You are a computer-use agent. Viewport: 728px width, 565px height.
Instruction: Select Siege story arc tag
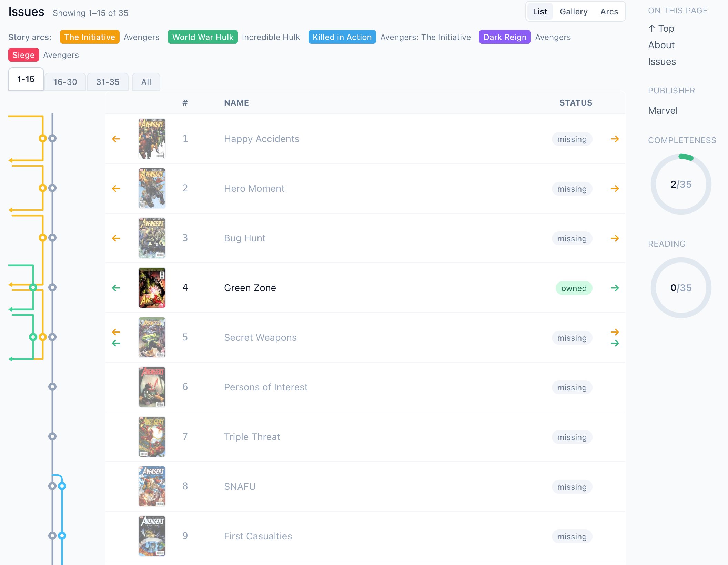[x=23, y=55]
